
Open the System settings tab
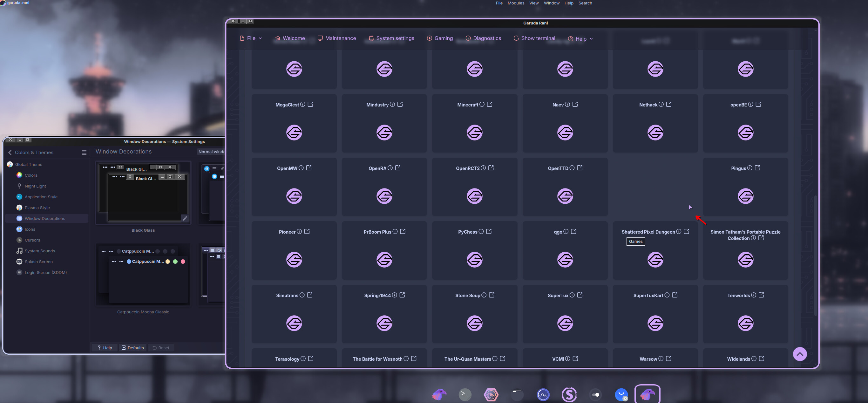tap(391, 38)
